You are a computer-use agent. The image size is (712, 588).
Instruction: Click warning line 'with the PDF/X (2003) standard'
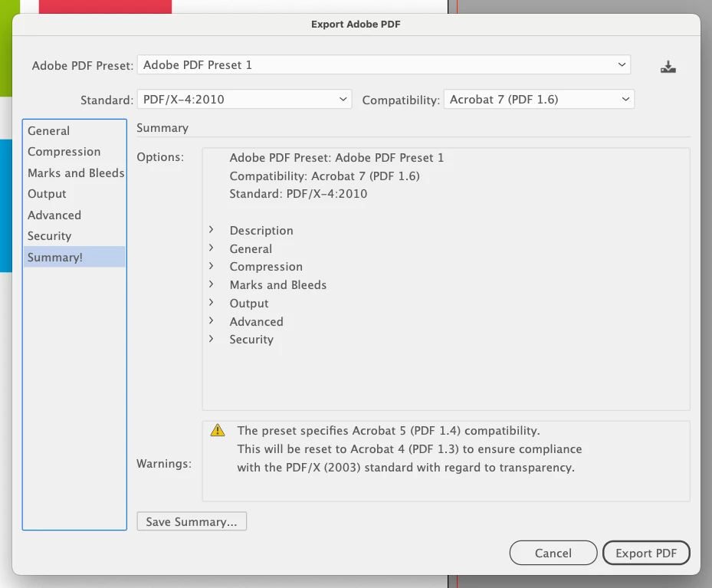pos(406,467)
